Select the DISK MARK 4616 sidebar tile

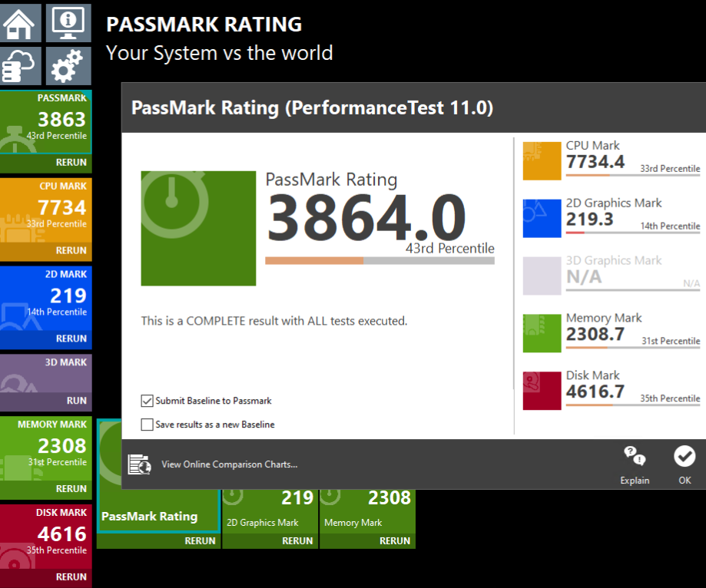coord(46,537)
